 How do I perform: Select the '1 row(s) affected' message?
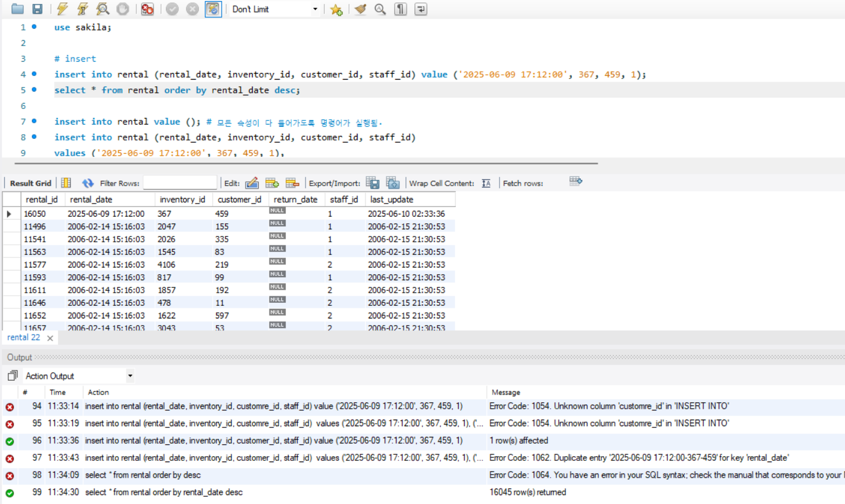coord(519,441)
